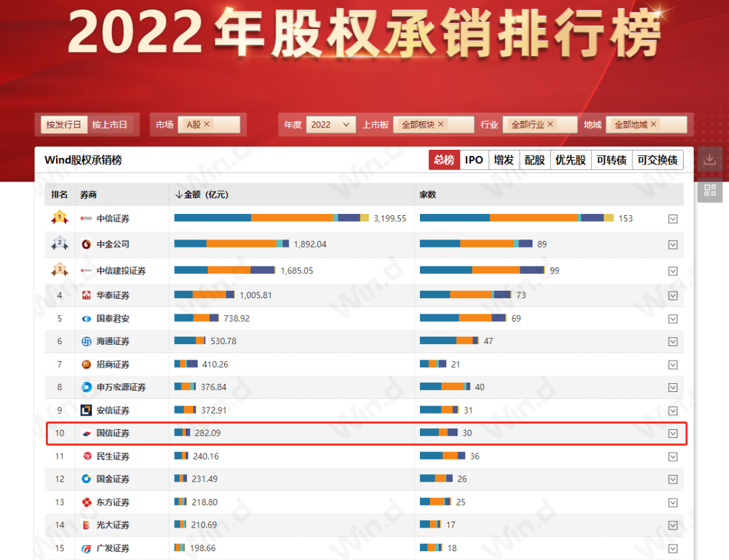729x560 pixels.
Task: Open the 行业 selection box
Action: coord(540,125)
